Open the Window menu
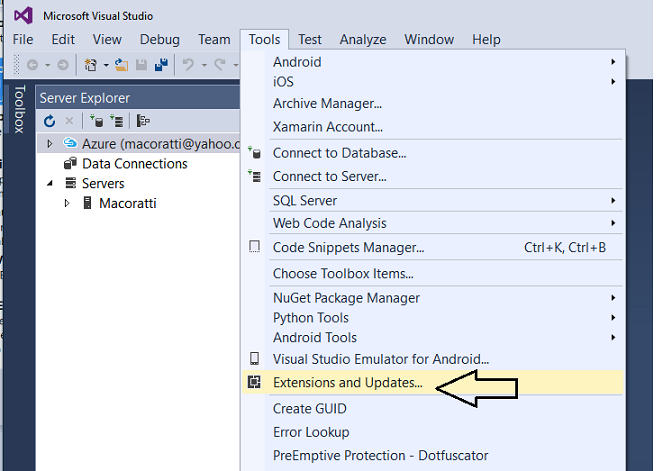 point(429,39)
